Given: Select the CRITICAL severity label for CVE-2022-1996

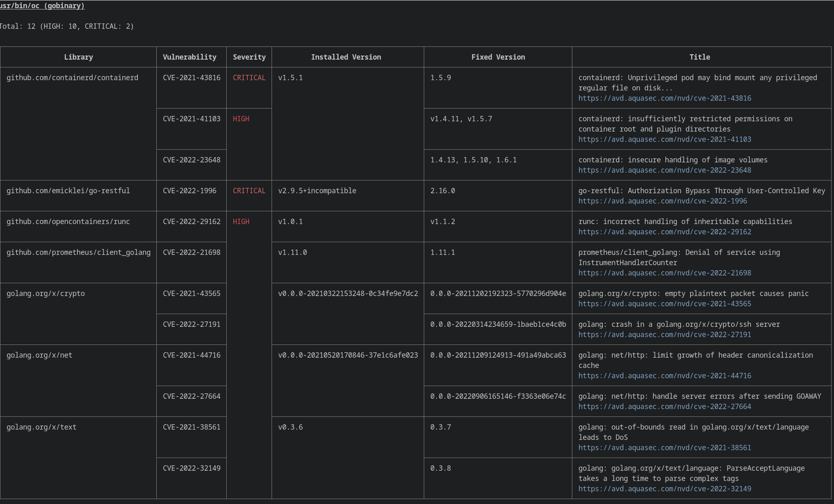Looking at the screenshot, I should (249, 190).
